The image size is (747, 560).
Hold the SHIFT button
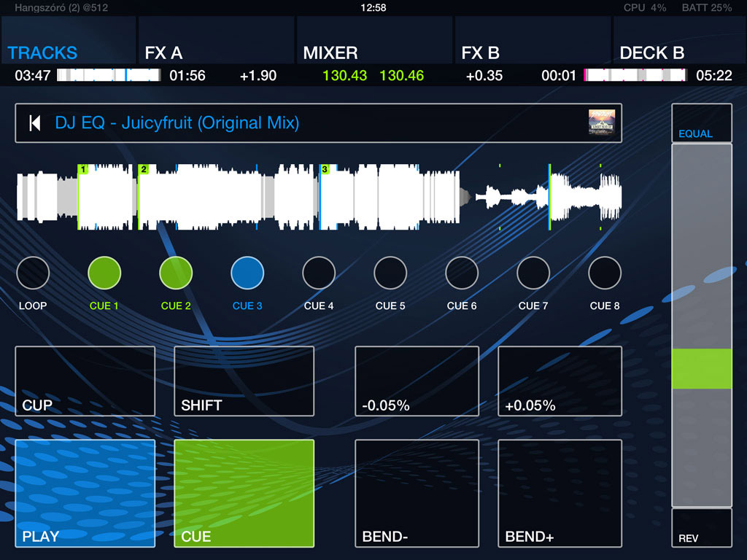(x=244, y=381)
